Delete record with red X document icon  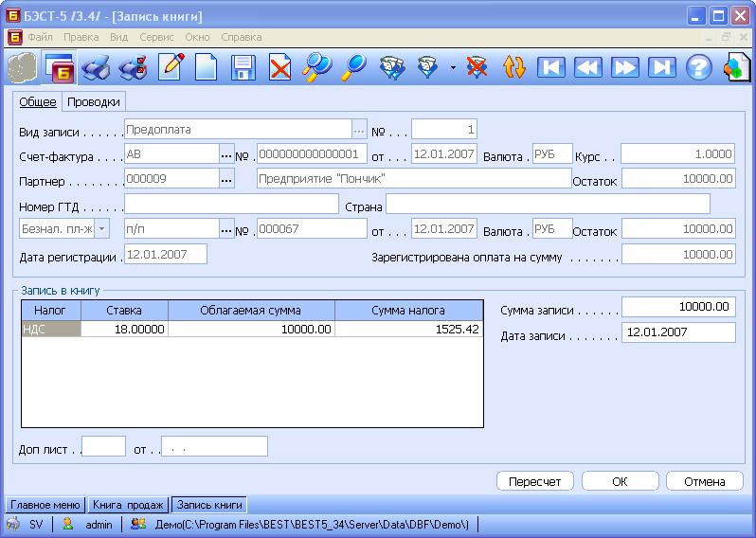pos(280,67)
